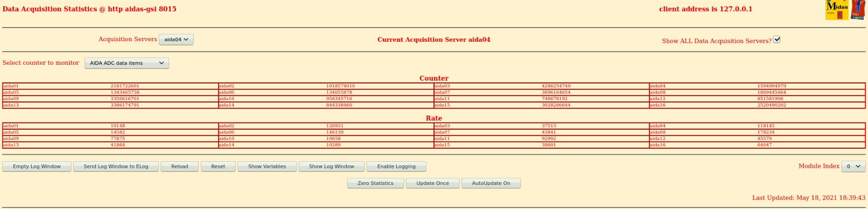Click rate value 64047
The height and width of the screenshot is (209, 868).
tap(765, 145)
